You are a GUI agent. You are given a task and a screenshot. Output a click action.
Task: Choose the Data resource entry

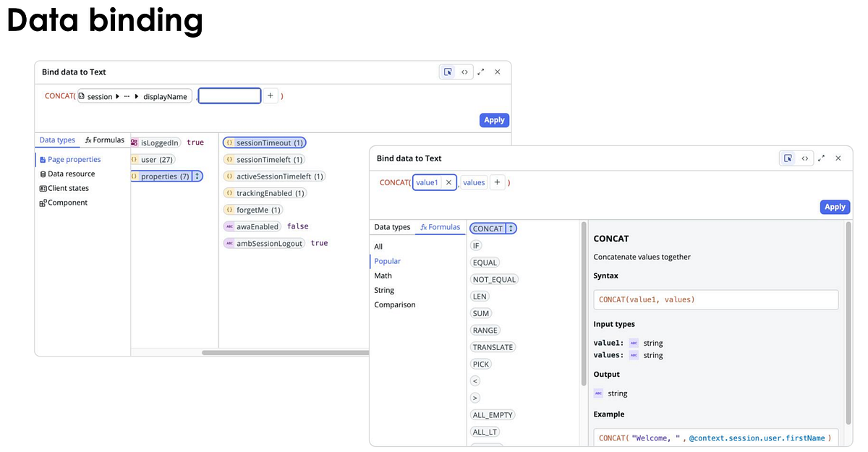point(71,174)
